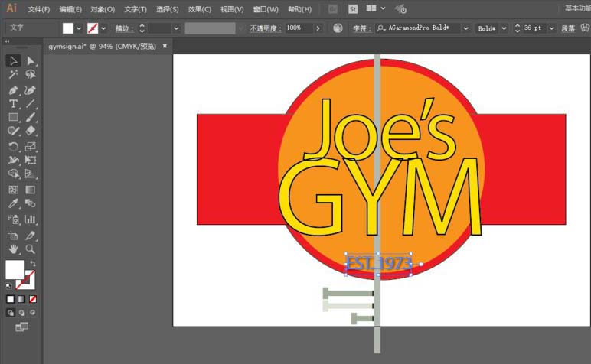Select the Pen tool

14,89
